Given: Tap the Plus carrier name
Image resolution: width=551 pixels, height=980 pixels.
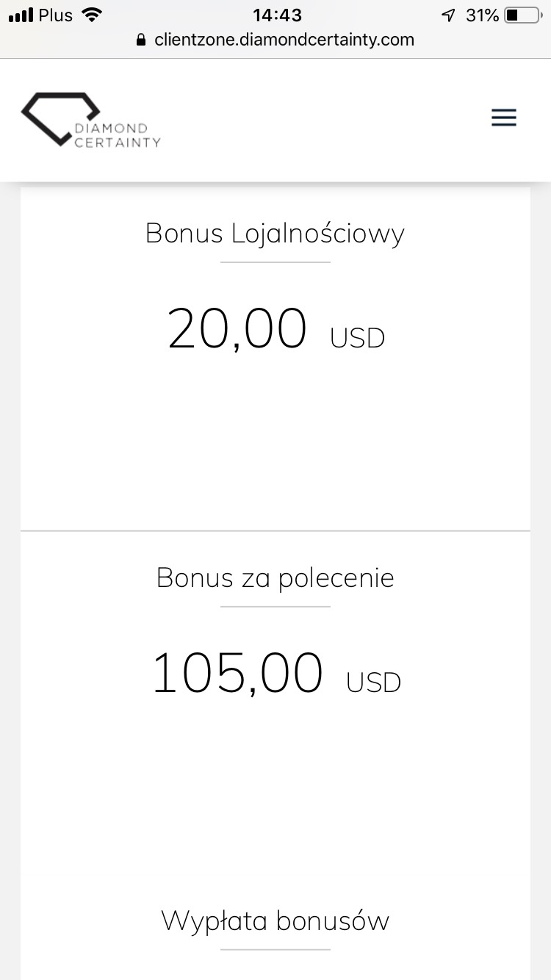Looking at the screenshot, I should coord(56,15).
